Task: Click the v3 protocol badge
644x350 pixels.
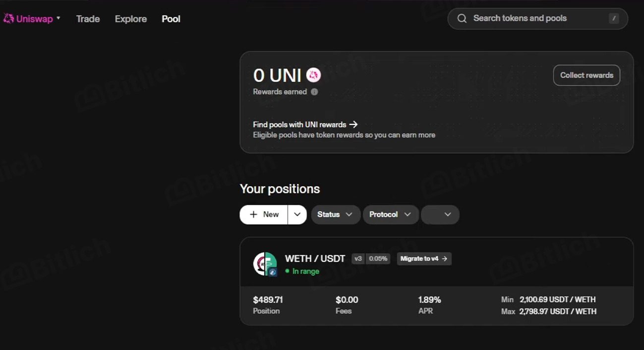Action: [x=358, y=258]
